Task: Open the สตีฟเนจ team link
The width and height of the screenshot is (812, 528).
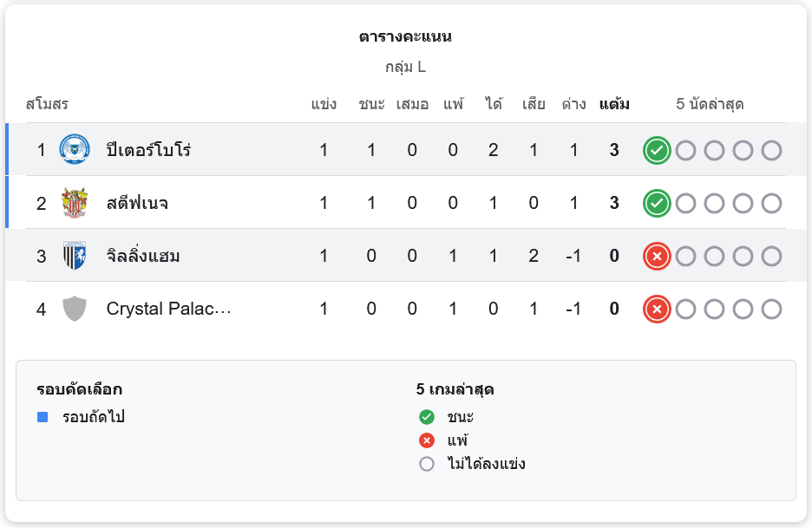Action: pos(137,203)
